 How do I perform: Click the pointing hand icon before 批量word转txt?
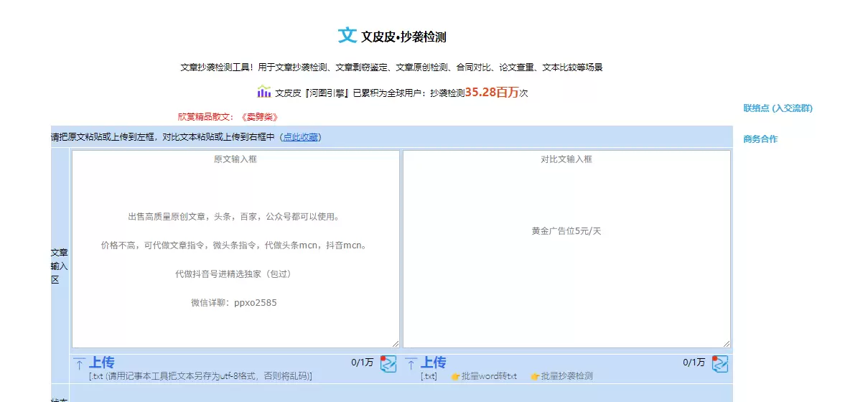click(x=455, y=376)
